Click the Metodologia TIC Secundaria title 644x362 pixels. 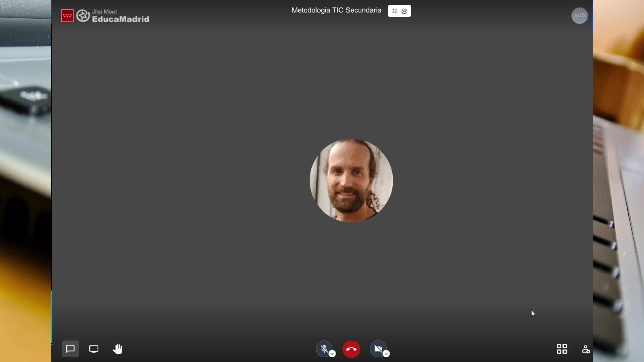336,10
